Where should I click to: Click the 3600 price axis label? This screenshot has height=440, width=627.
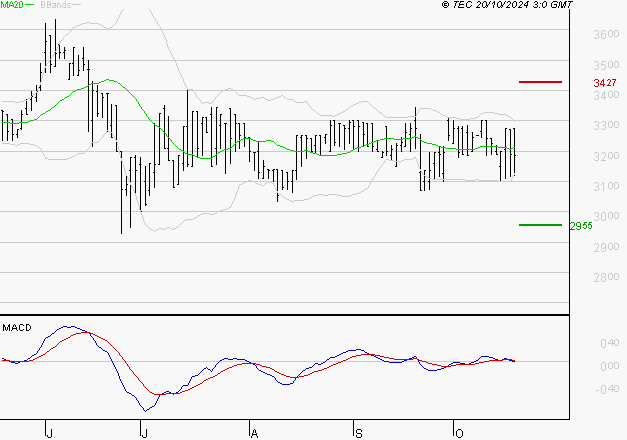tap(606, 34)
